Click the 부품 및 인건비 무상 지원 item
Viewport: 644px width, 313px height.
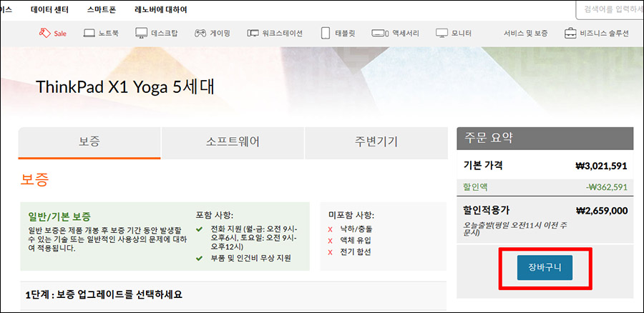tap(250, 259)
